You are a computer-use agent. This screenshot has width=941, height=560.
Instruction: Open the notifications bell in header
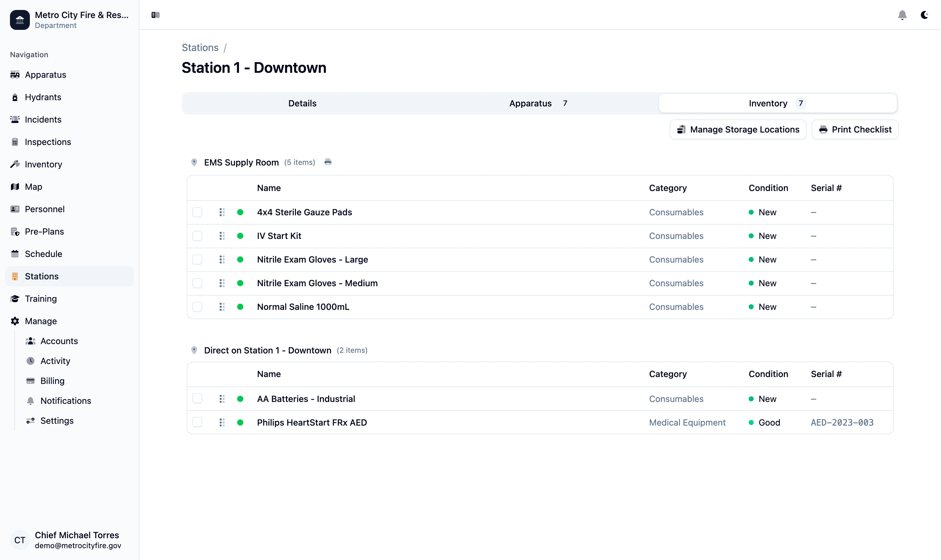click(x=902, y=15)
